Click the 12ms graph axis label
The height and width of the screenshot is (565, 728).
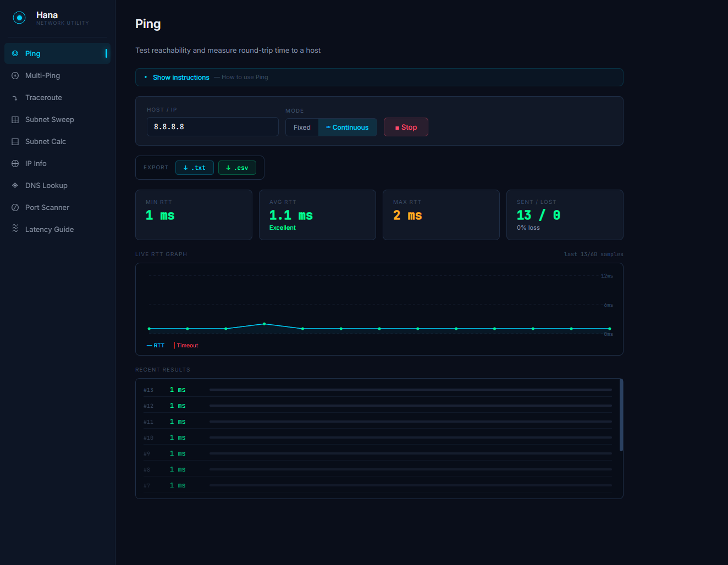pos(607,276)
